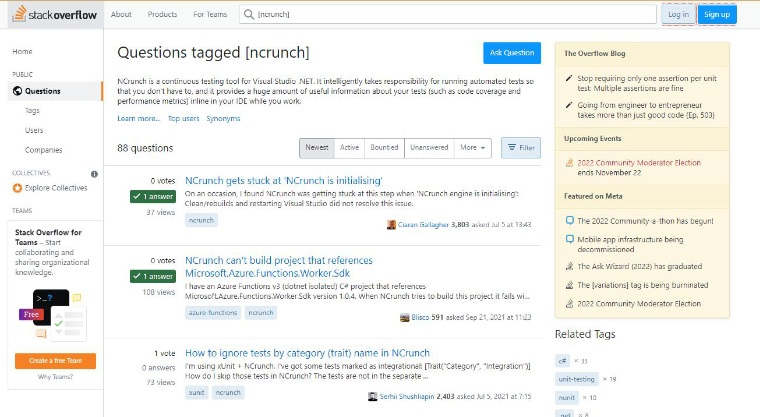Viewport: 760px width, 417px height.
Task: Open Blisco's profile name link
Action: coord(420,318)
